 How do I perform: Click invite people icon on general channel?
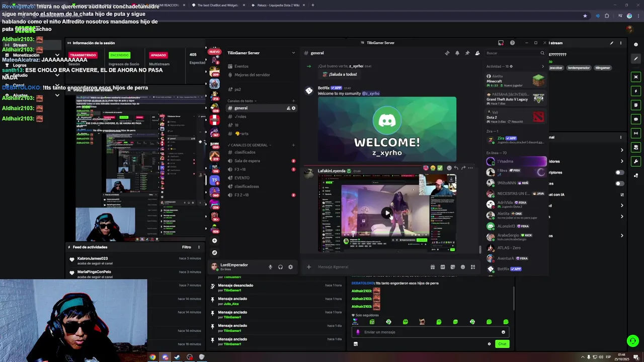point(288,108)
